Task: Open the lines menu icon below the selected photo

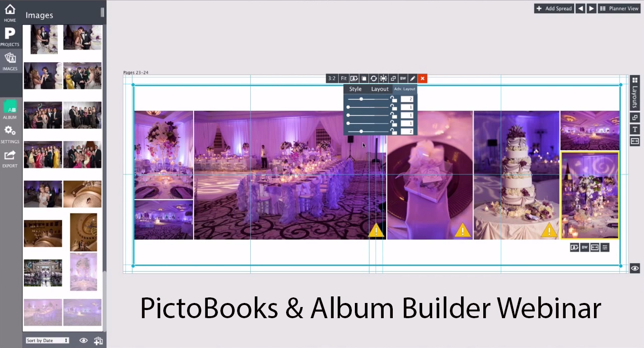Action: [605, 247]
